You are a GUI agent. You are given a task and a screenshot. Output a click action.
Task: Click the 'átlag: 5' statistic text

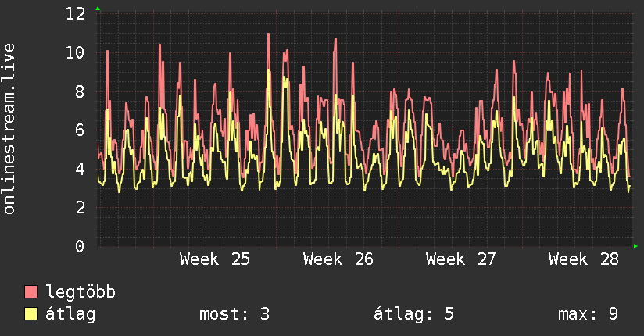pyautogui.click(x=413, y=314)
